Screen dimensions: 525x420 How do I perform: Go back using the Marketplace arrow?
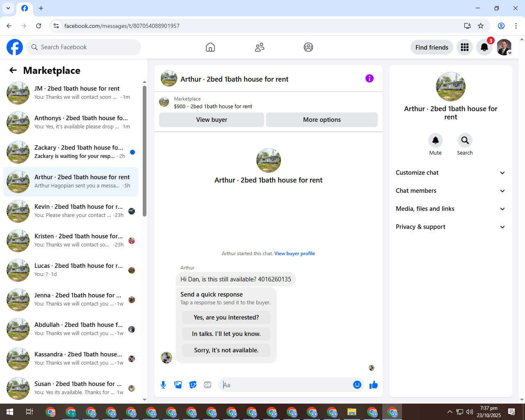point(13,71)
